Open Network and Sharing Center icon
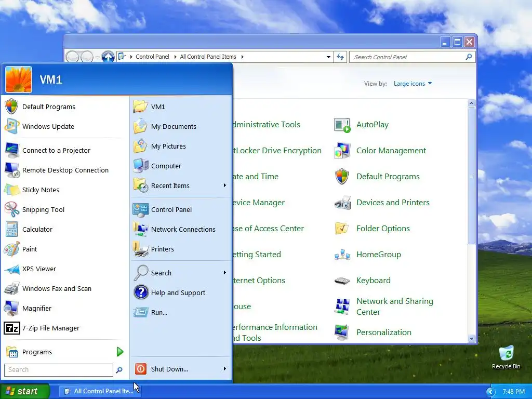Screen dimensions: 532x399 [342, 307]
